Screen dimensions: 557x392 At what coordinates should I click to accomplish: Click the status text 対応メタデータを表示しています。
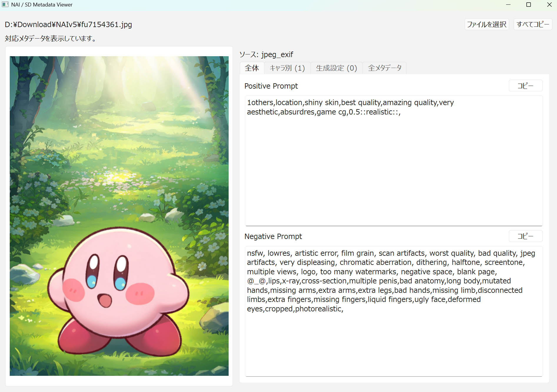[51, 39]
